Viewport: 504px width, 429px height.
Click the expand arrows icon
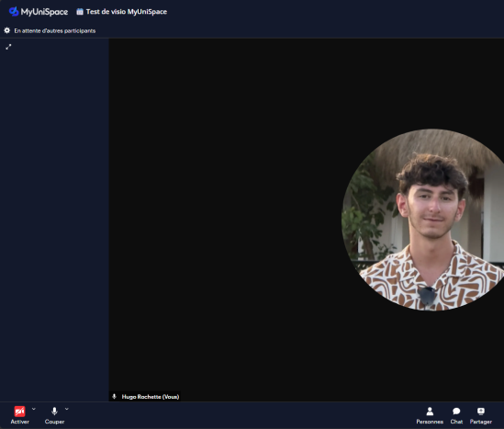pyautogui.click(x=8, y=47)
